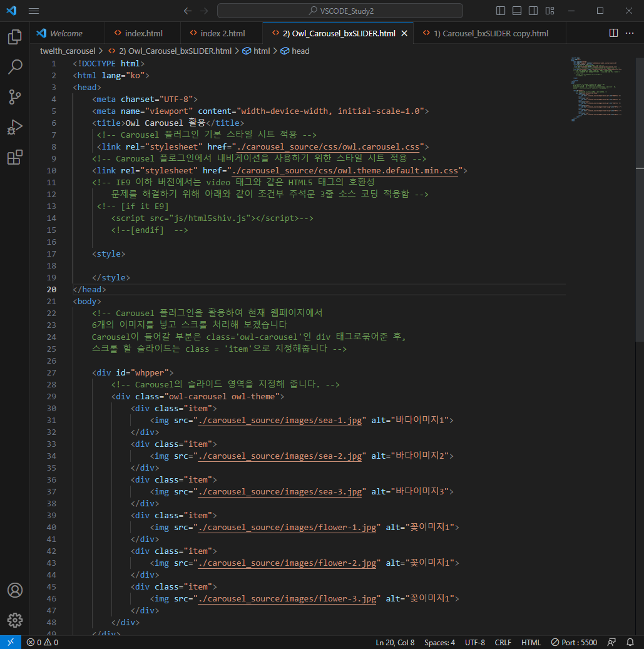Click the meta charset="UTF-8" line
The height and width of the screenshot is (649, 644).
click(x=145, y=100)
